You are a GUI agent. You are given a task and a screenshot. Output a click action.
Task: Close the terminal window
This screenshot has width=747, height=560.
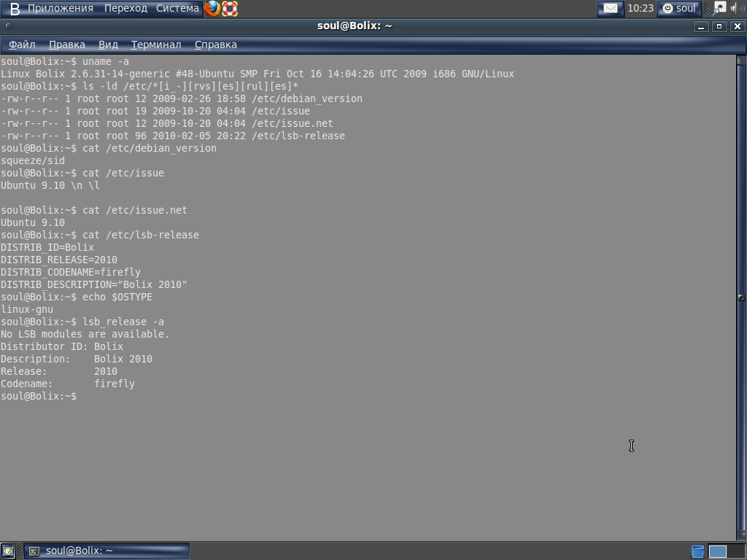click(737, 27)
